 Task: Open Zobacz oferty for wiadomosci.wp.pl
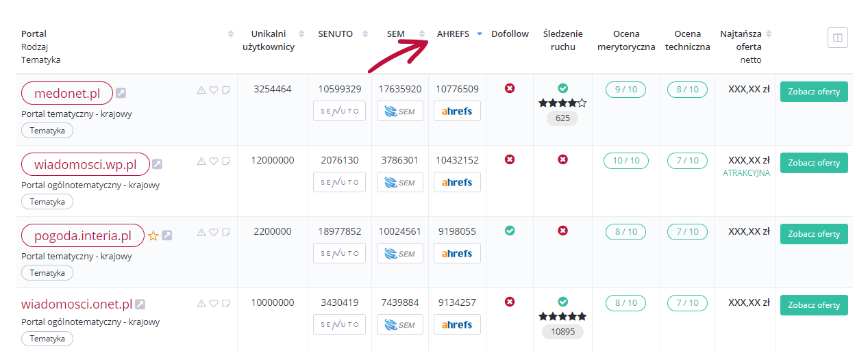[814, 163]
